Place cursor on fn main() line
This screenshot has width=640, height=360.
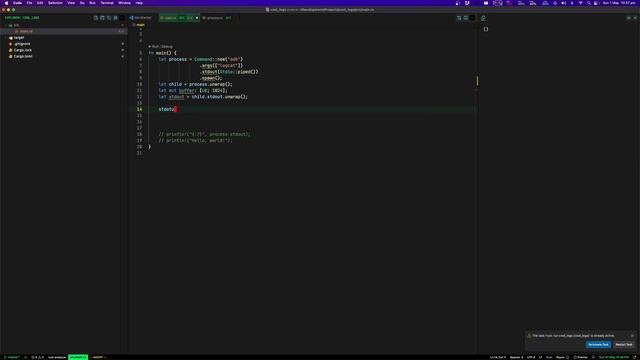tap(162, 53)
